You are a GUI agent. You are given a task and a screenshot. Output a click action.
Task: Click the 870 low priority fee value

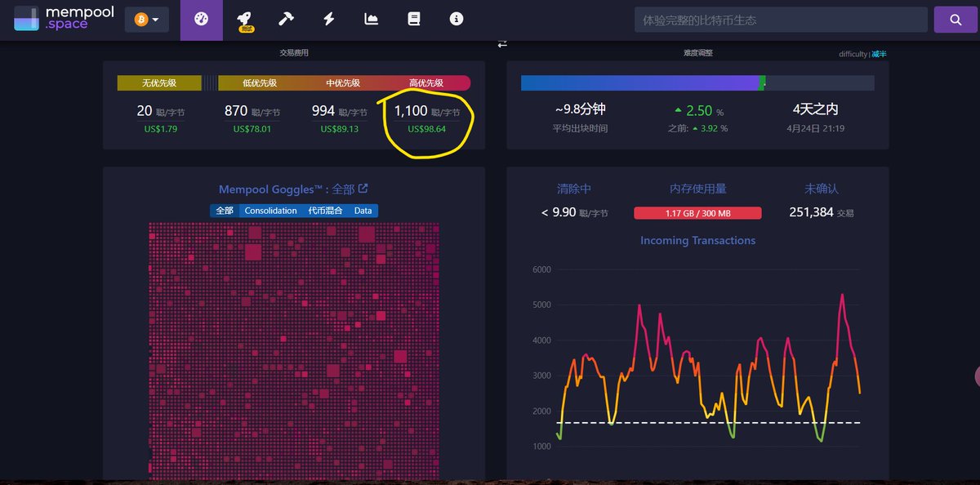click(x=236, y=111)
